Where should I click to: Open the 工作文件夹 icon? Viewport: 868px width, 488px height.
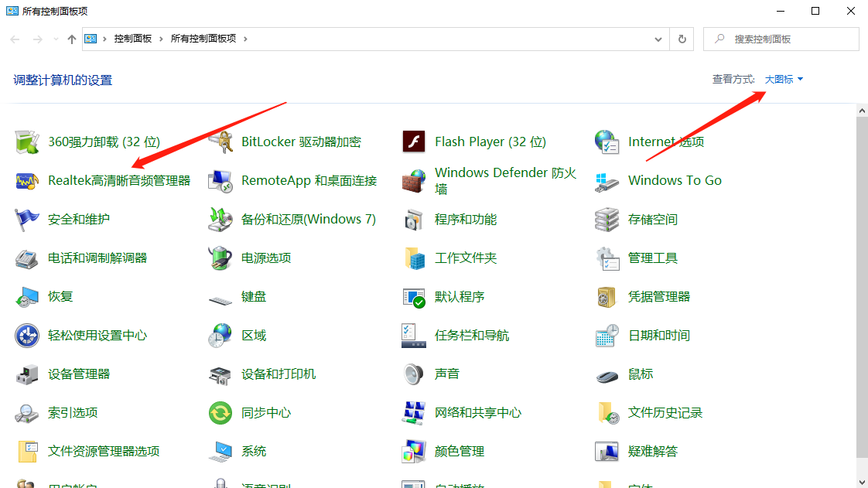[x=415, y=258]
